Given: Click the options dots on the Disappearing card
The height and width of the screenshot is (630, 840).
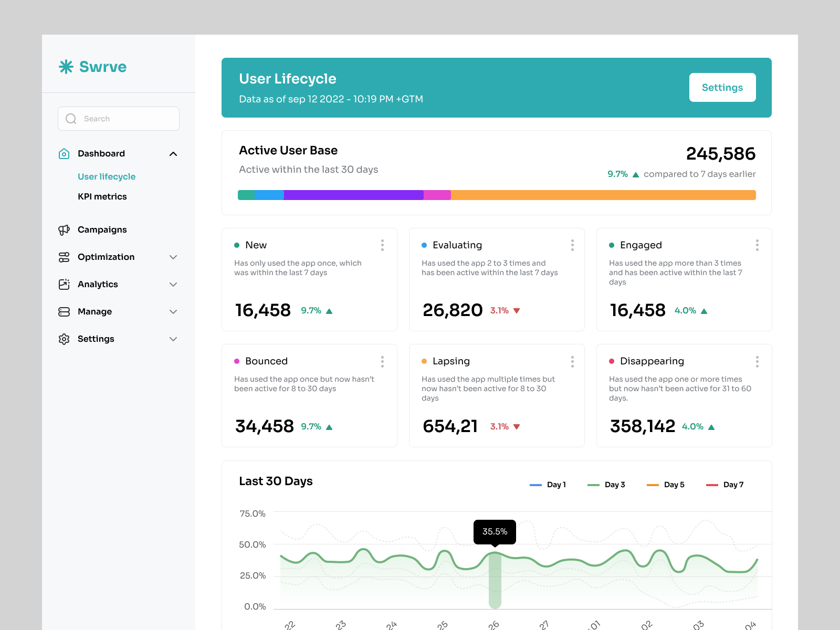Looking at the screenshot, I should [757, 361].
